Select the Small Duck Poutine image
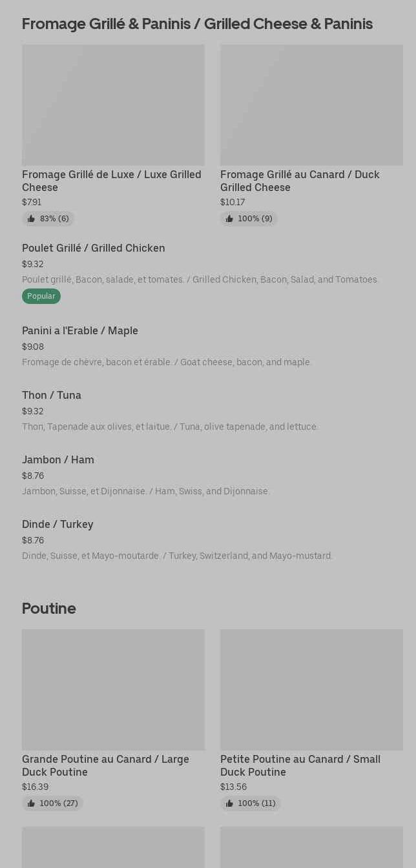 click(311, 689)
